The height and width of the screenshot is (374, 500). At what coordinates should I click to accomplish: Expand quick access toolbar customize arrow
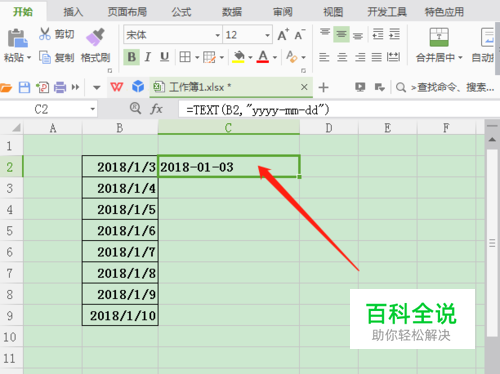97,88
